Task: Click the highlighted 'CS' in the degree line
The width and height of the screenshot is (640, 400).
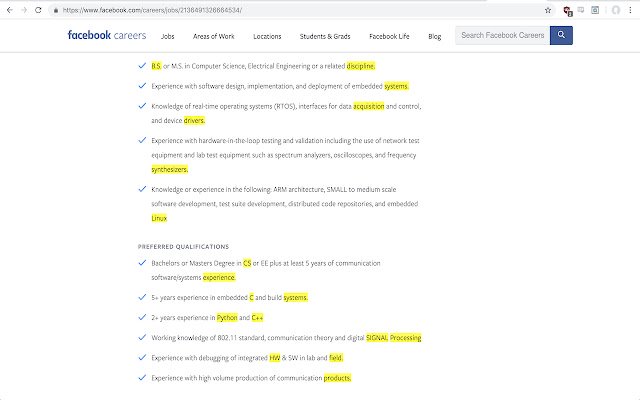Action: point(247,263)
